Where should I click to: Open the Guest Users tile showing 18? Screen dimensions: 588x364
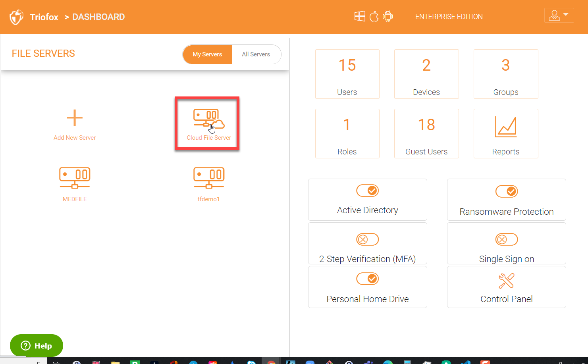pos(426,134)
